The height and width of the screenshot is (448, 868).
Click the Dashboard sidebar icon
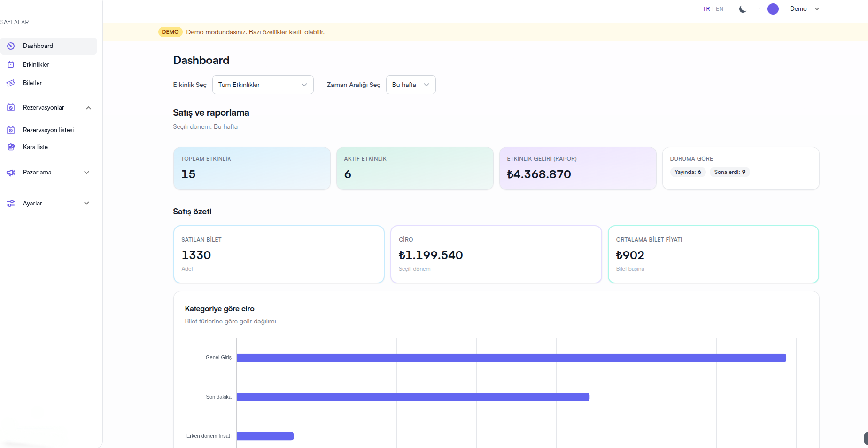coord(11,46)
